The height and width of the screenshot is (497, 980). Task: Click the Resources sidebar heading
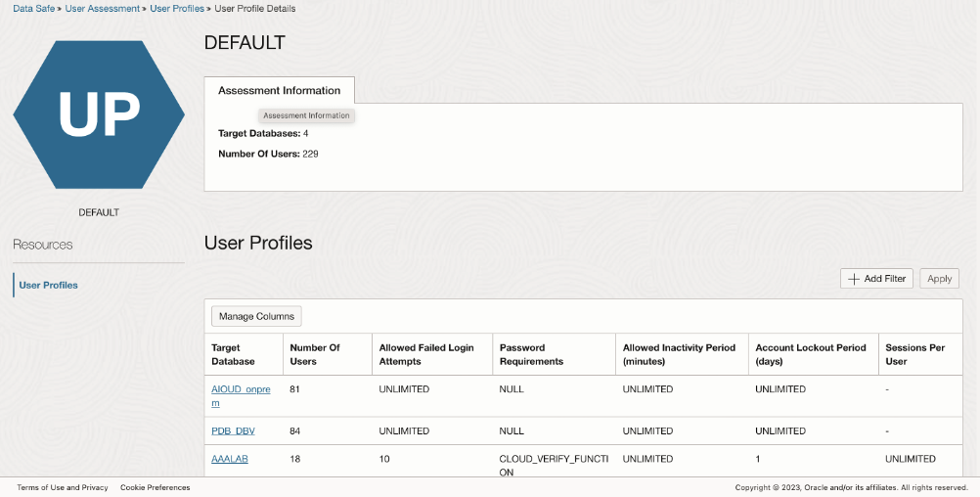click(x=42, y=245)
